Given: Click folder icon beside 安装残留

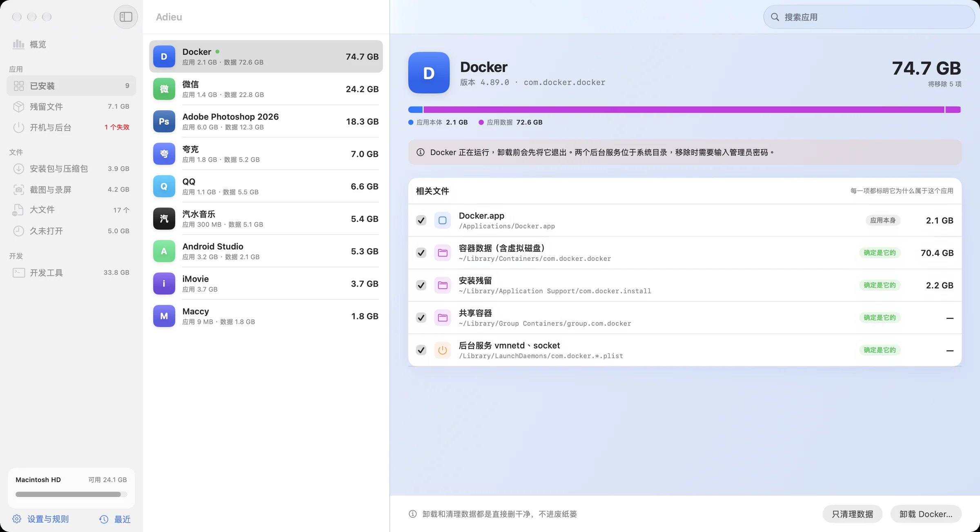Looking at the screenshot, I should pos(443,285).
